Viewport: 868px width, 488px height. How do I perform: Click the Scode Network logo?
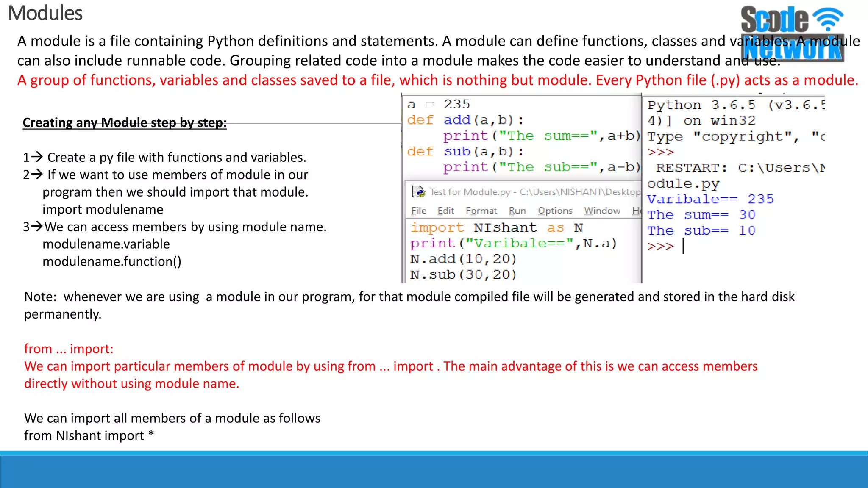[x=792, y=34]
